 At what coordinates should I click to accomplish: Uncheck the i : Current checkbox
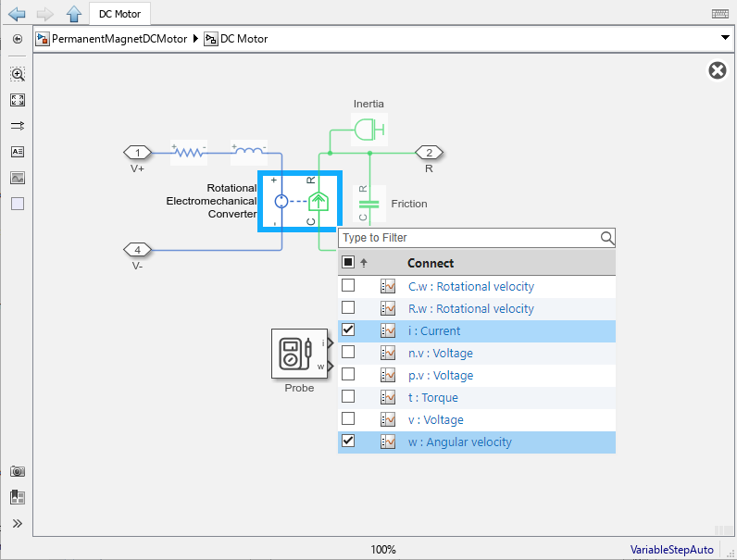pos(348,330)
